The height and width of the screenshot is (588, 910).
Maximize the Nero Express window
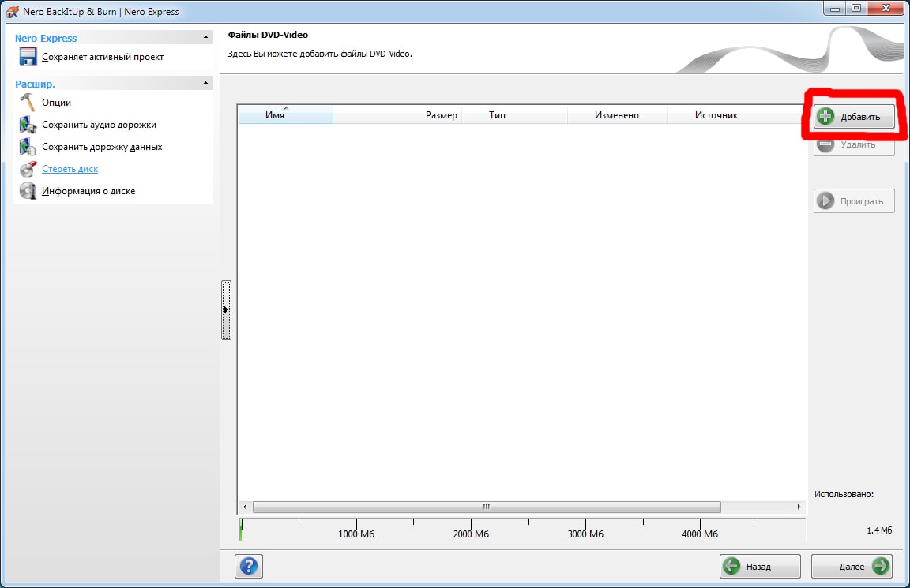point(856,9)
